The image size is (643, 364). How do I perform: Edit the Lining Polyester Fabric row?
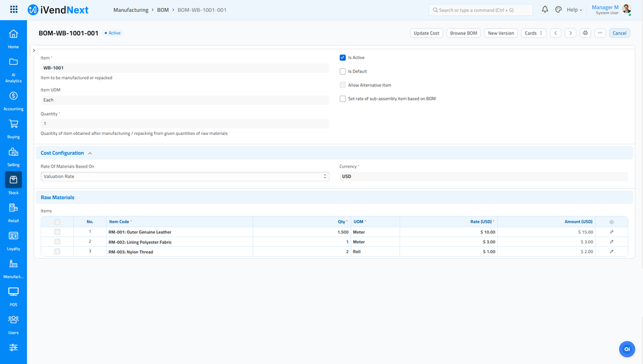pos(612,242)
